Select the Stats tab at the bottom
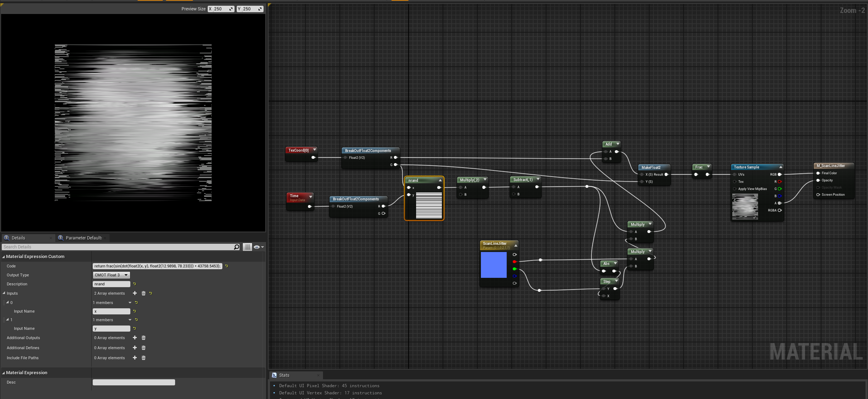Image resolution: width=868 pixels, height=399 pixels. [284, 375]
